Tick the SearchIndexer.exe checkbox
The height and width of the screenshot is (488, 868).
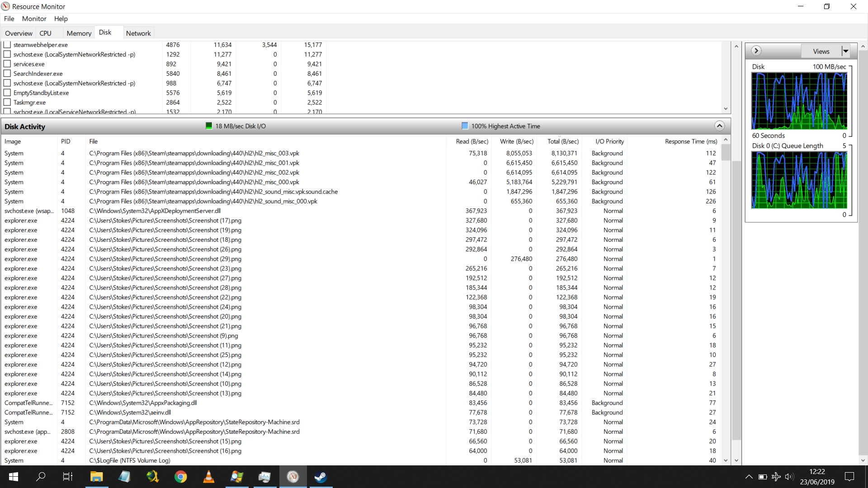pyautogui.click(x=7, y=73)
